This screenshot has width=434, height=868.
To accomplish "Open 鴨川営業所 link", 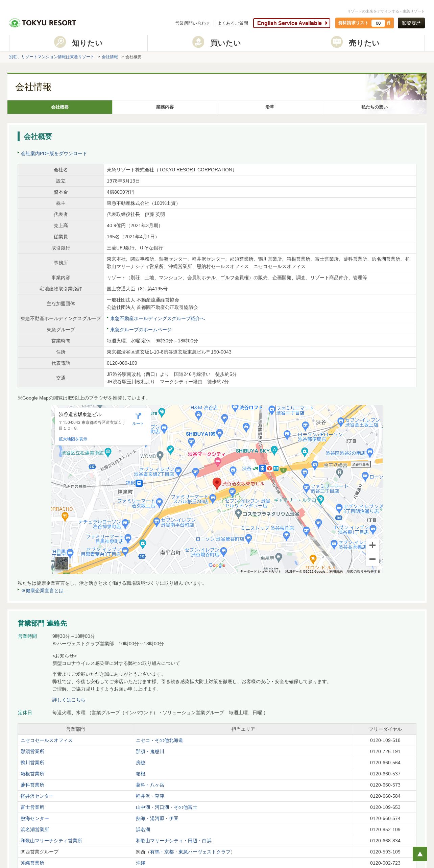I will (32, 763).
